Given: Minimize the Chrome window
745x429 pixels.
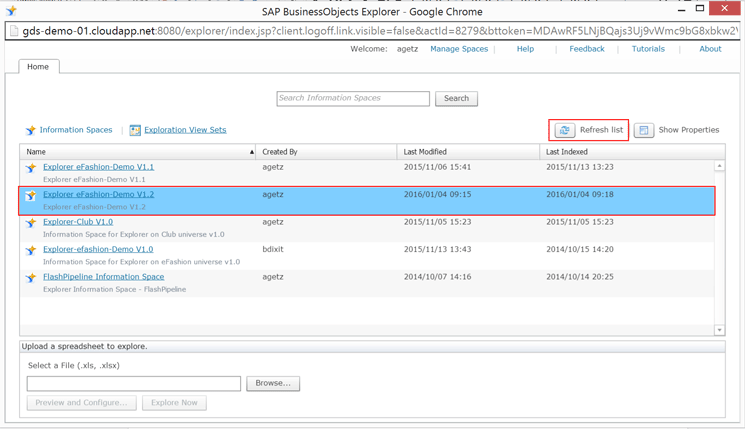Looking at the screenshot, I should (x=682, y=10).
